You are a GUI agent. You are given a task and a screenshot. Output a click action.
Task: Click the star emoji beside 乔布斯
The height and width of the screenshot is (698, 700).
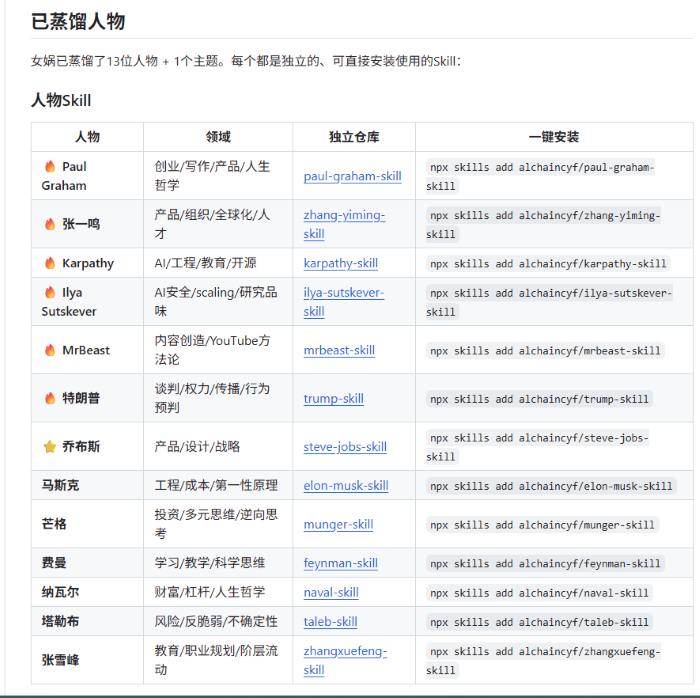50,446
